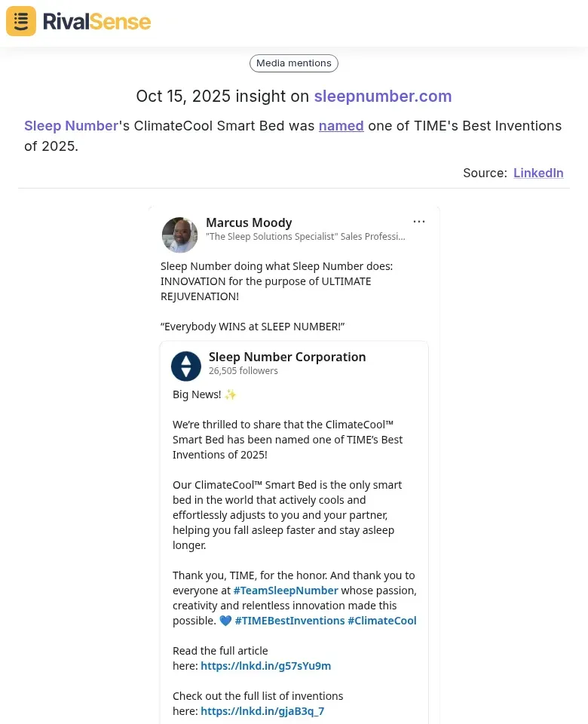Click the #TeamSleepNumber hashtag
588x724 pixels.
[286, 591]
